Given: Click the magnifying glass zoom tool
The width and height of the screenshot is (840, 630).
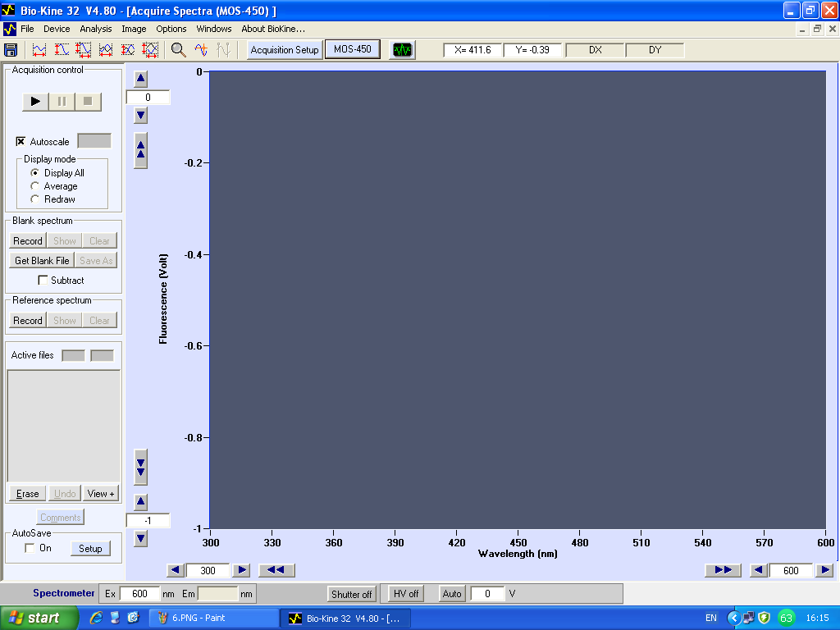Looking at the screenshot, I should (178, 50).
